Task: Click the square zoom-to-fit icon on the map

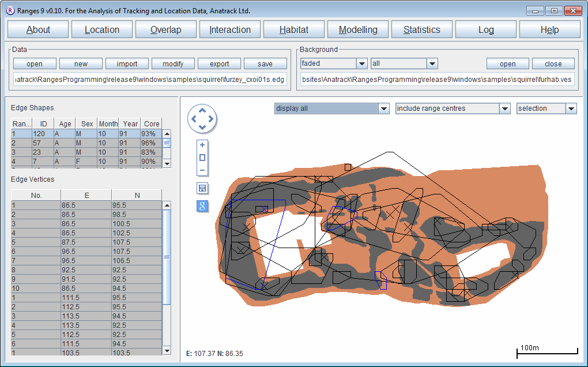Action: coord(202,158)
